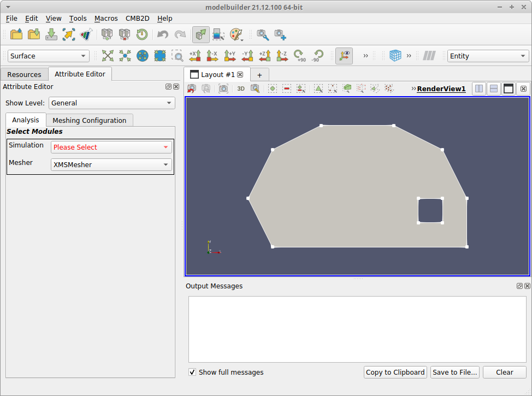The height and width of the screenshot is (396, 532).
Task: Open the Edit menu
Action: pos(32,19)
